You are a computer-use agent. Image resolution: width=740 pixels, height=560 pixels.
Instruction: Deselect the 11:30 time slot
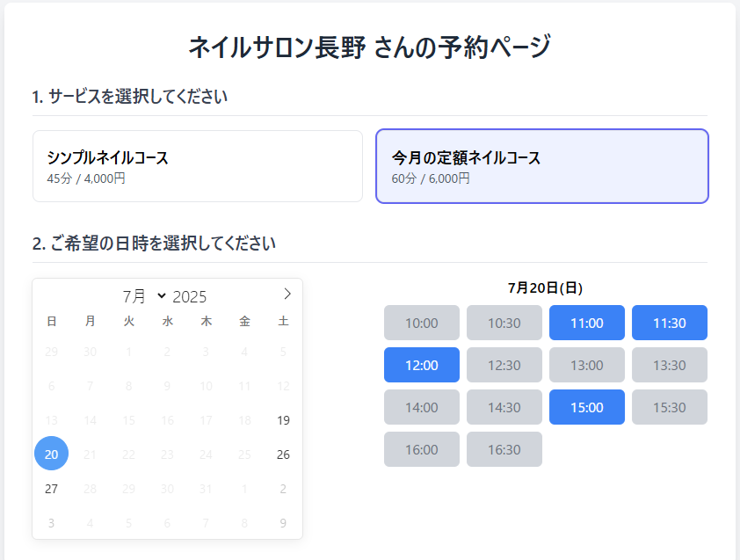[x=669, y=323]
